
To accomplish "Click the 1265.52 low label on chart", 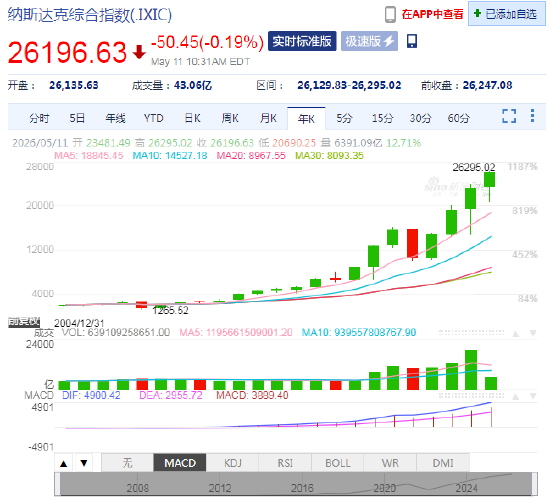I will 170,310.
